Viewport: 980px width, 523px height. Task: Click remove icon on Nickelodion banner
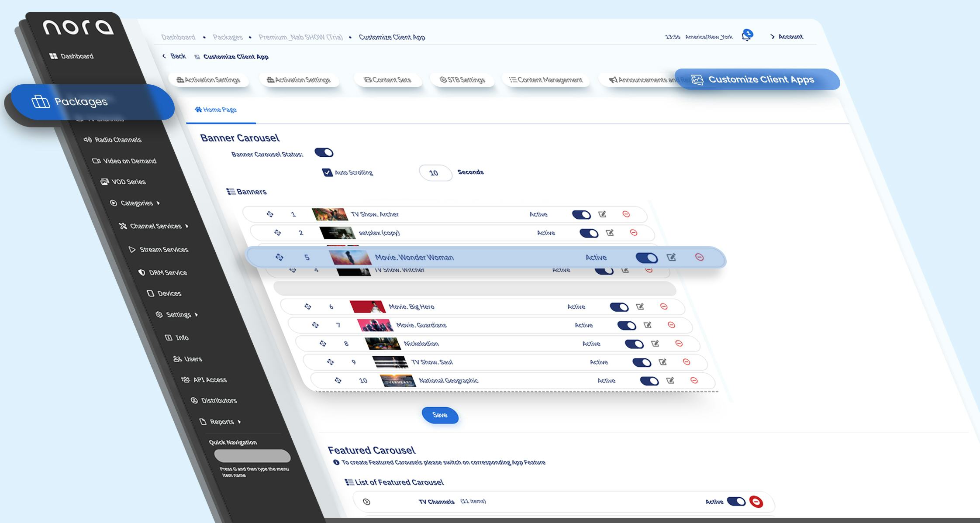(679, 344)
